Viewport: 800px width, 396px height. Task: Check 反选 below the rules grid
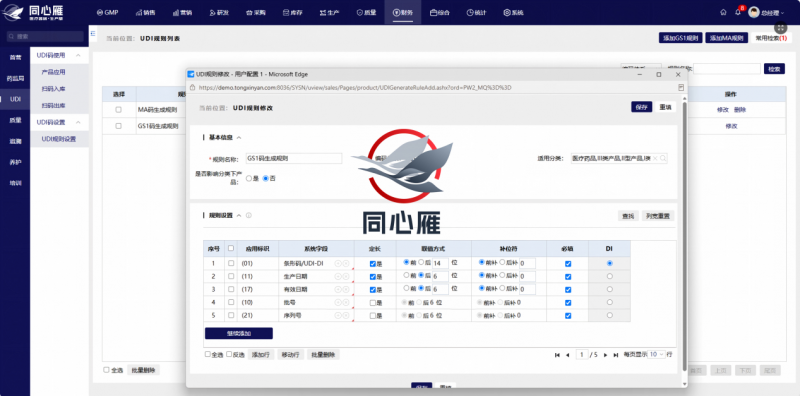(229, 354)
